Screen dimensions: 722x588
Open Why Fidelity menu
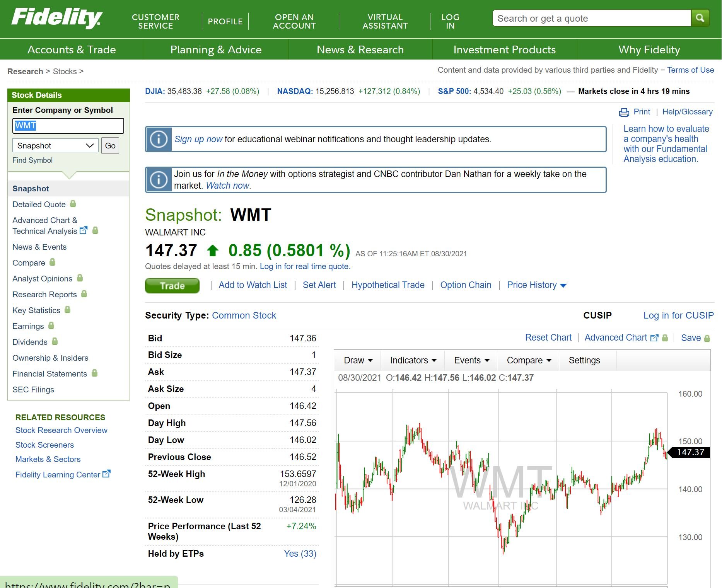pos(649,49)
